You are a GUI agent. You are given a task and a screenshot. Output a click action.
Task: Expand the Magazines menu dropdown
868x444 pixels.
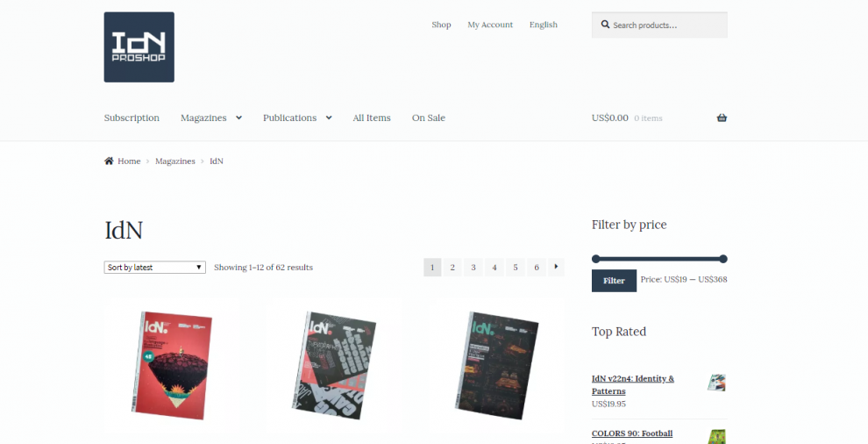pyautogui.click(x=238, y=118)
